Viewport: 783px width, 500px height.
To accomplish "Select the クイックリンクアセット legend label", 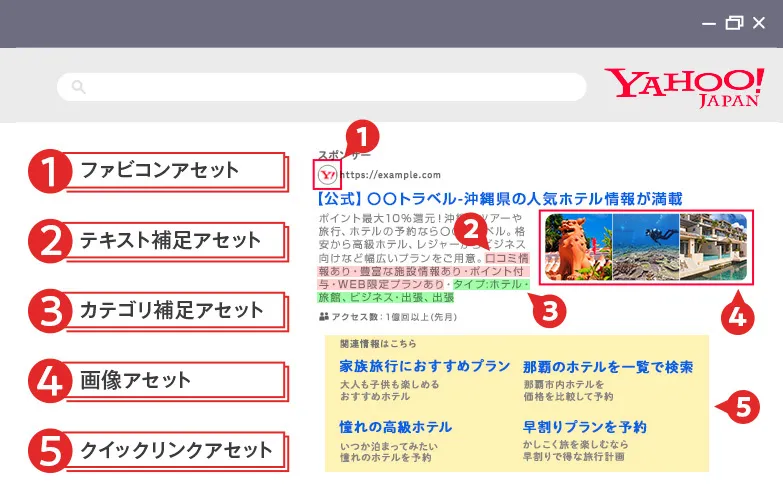I will 176,449.
